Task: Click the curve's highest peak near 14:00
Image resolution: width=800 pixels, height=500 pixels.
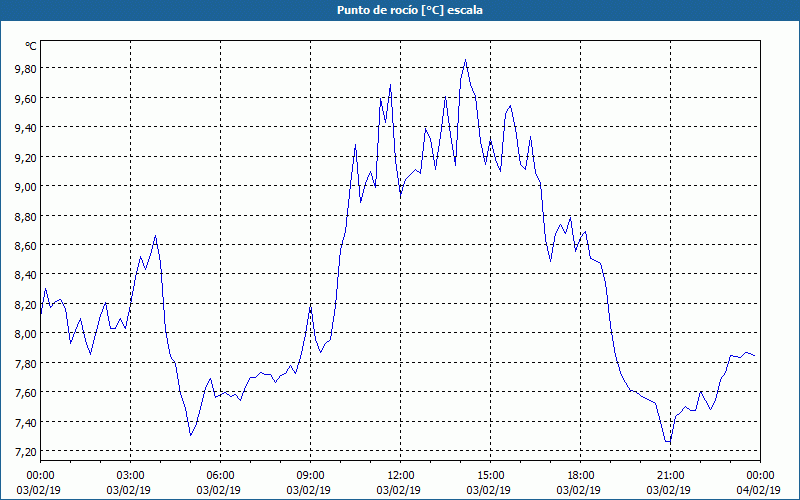Action: [465, 60]
